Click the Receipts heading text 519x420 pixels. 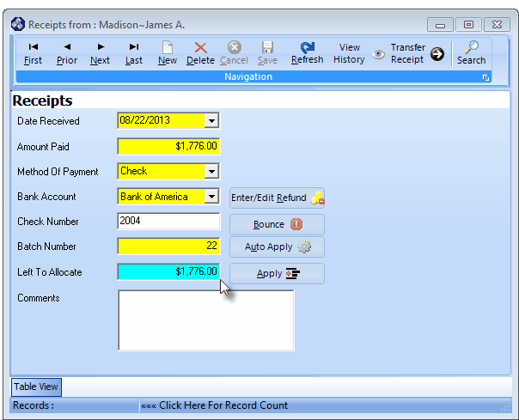(42, 100)
